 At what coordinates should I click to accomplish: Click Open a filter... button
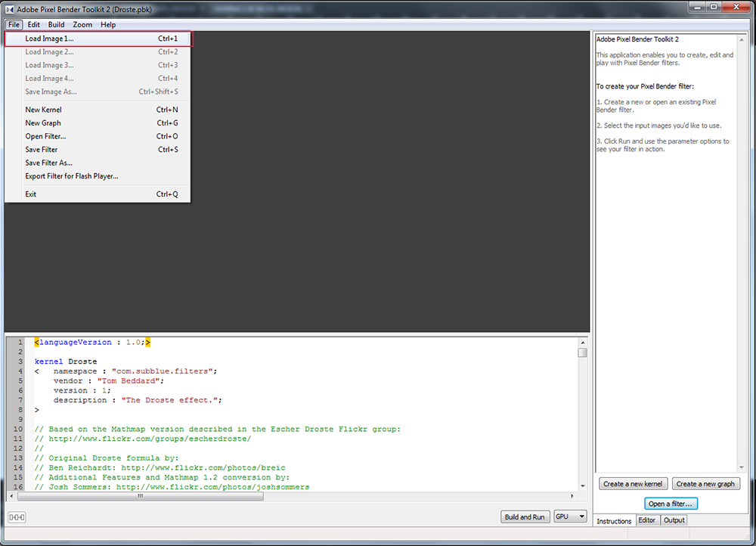(670, 504)
